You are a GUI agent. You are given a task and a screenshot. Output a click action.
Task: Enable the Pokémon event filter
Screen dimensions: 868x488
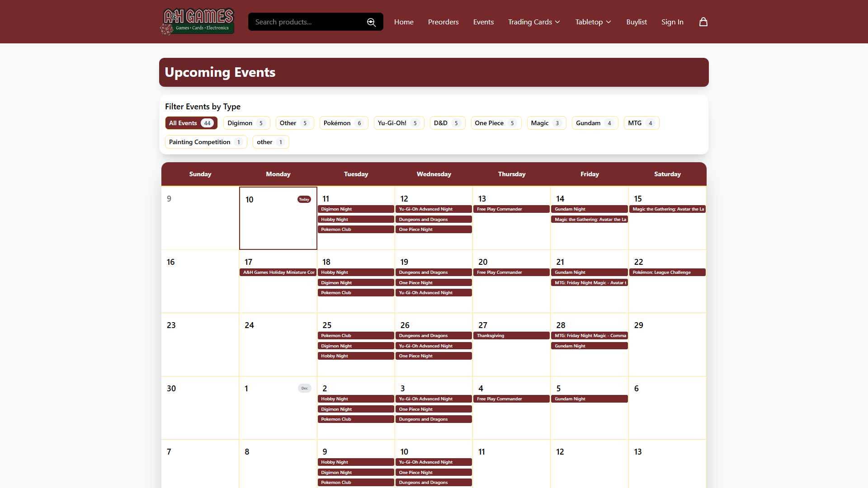[x=343, y=122]
